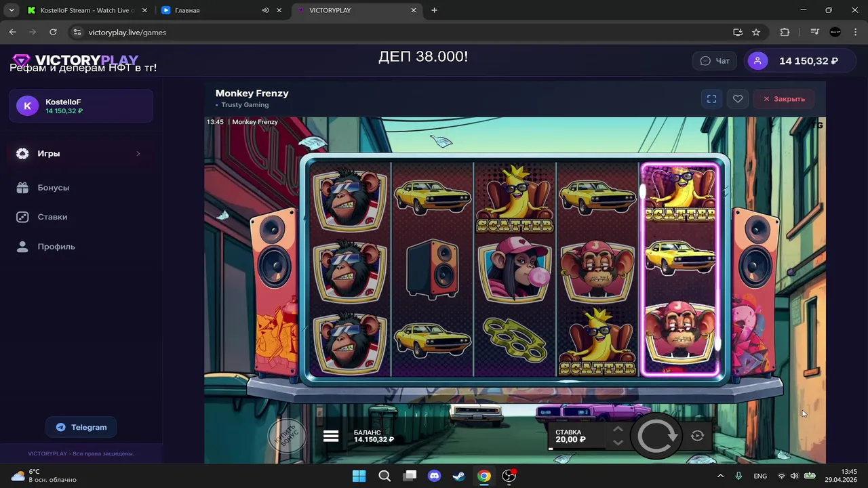Open Windows taskbar Search
868x488 pixels.
coord(384,476)
